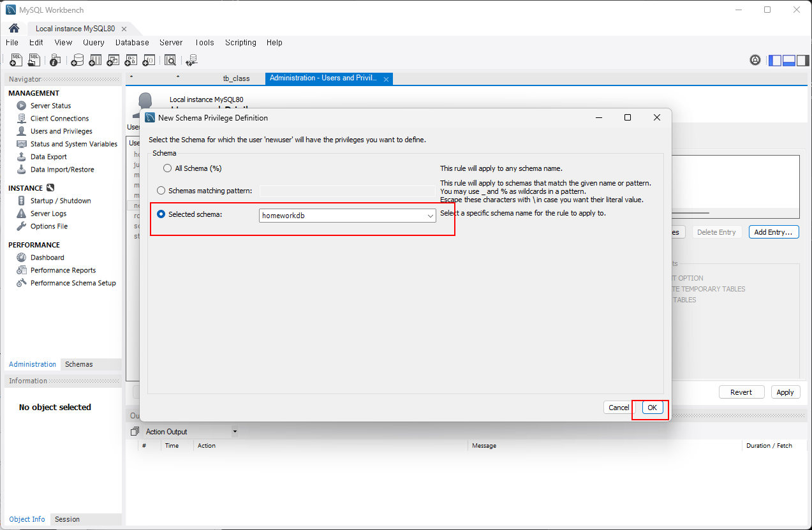Open the Database menu
This screenshot has height=530, width=812.
click(x=132, y=43)
